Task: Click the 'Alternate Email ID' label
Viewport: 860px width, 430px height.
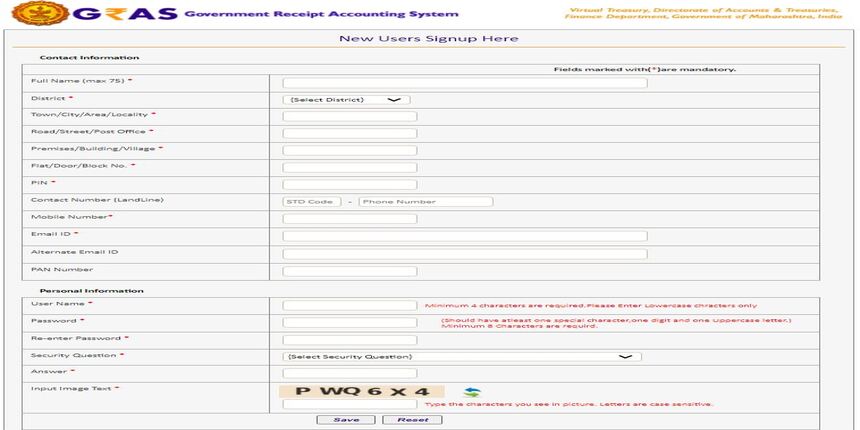Action: (x=74, y=252)
